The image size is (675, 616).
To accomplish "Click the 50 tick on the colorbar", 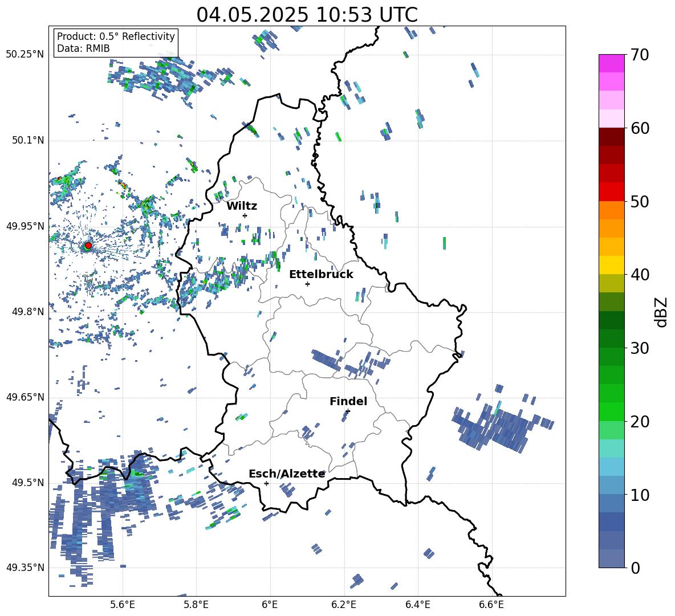I will click(x=640, y=202).
